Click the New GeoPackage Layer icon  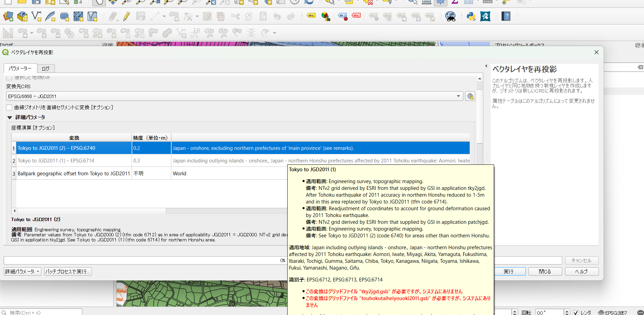point(22,16)
